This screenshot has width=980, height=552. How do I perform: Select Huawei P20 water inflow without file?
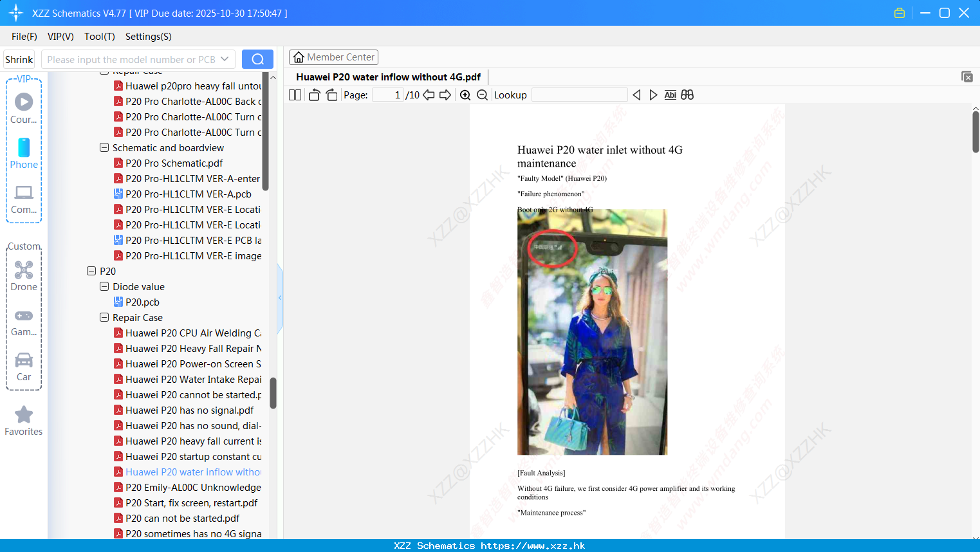pos(187,472)
